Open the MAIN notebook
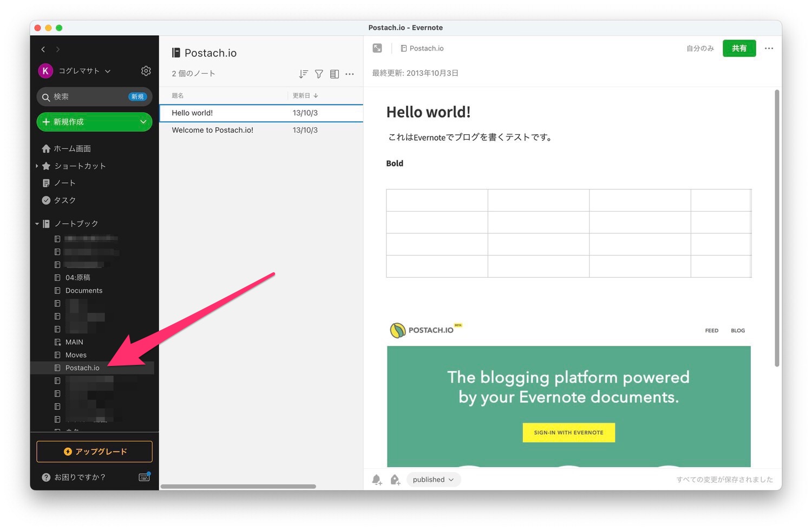 point(74,342)
